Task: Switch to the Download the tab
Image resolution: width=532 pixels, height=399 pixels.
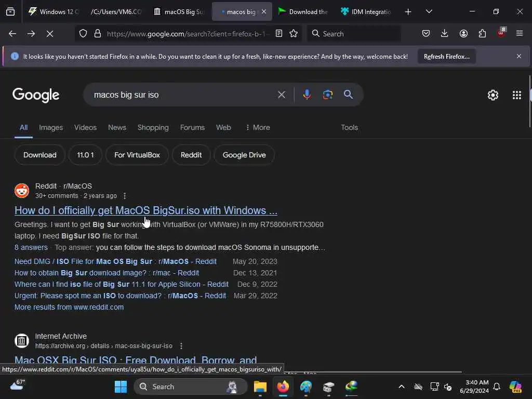Action: (x=303, y=12)
